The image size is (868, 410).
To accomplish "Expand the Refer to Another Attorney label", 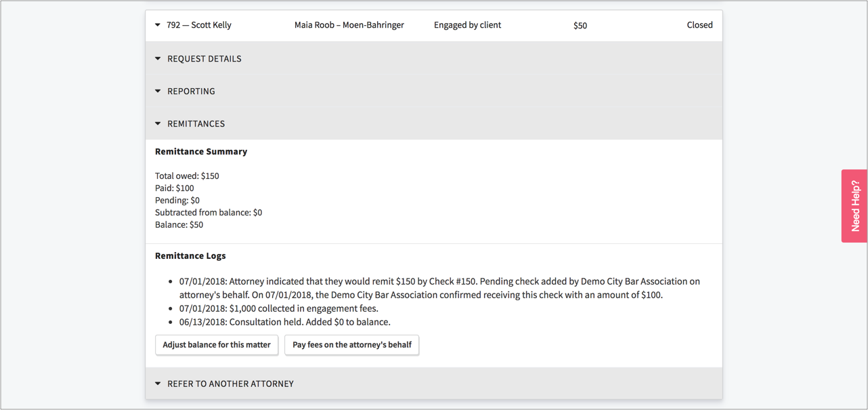I will pos(230,384).
